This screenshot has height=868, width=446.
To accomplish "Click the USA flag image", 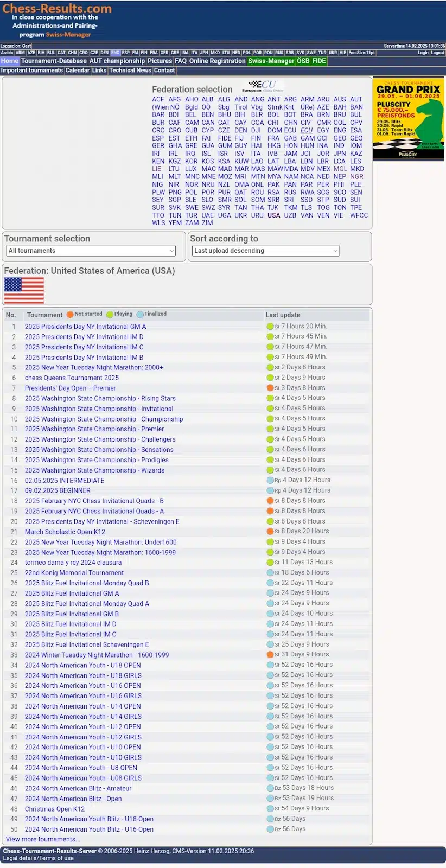I will coord(24,290).
